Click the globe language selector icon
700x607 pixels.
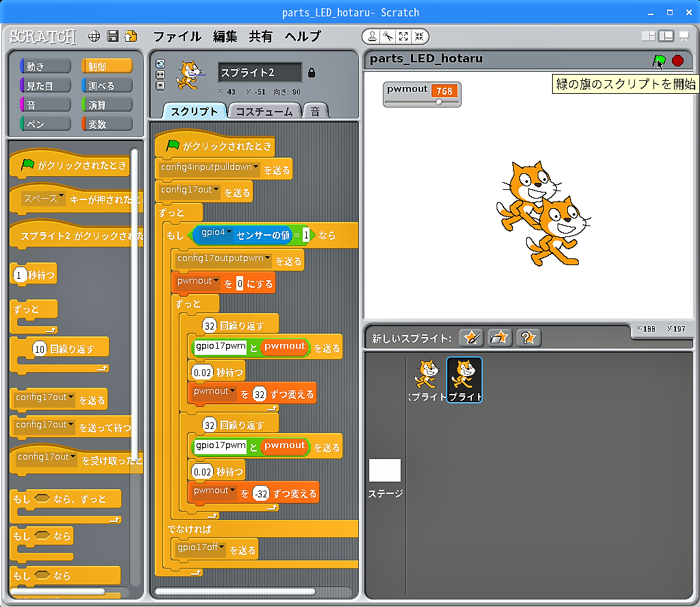[x=94, y=36]
